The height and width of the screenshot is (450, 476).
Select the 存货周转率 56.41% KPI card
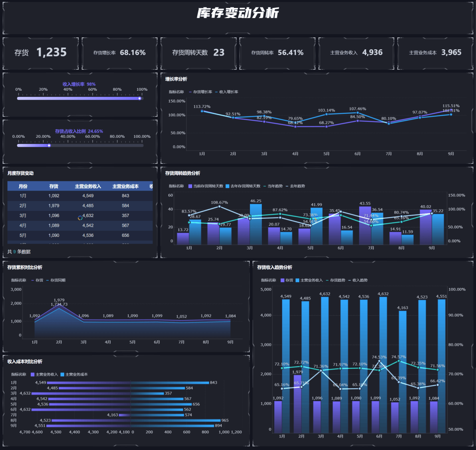277,53
